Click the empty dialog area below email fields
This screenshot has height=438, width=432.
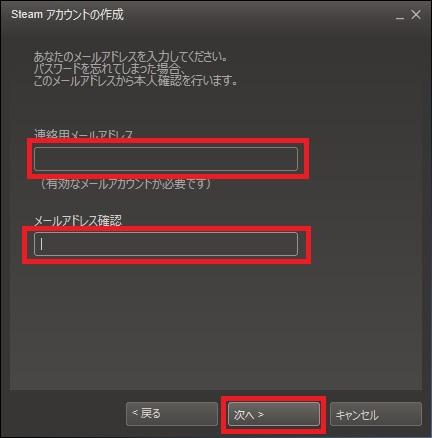click(216, 327)
